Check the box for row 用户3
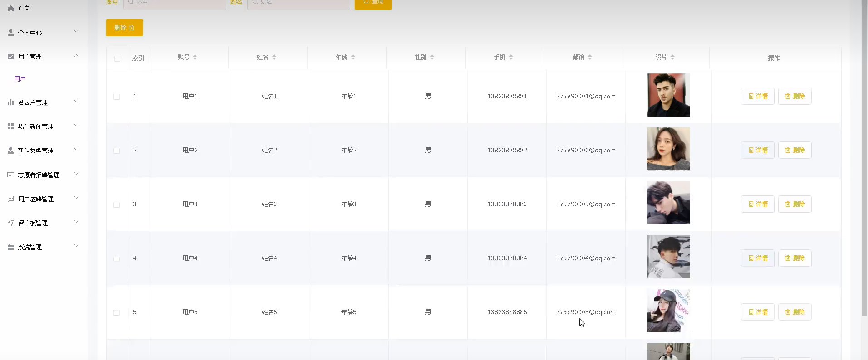This screenshot has width=868, height=360. pos(117,204)
